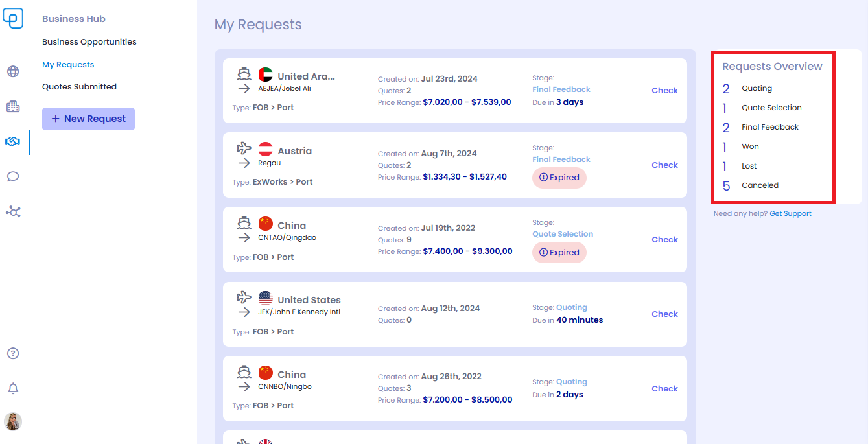Viewport: 868px width, 444px height.
Task: Open the company building icon in sidebar
Action: coord(13,106)
